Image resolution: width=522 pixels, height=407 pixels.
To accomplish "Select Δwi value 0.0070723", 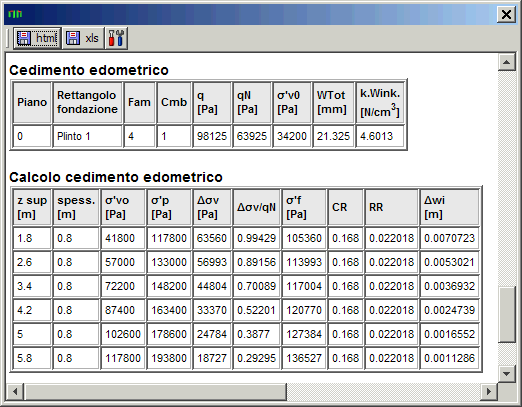I will (x=449, y=238).
